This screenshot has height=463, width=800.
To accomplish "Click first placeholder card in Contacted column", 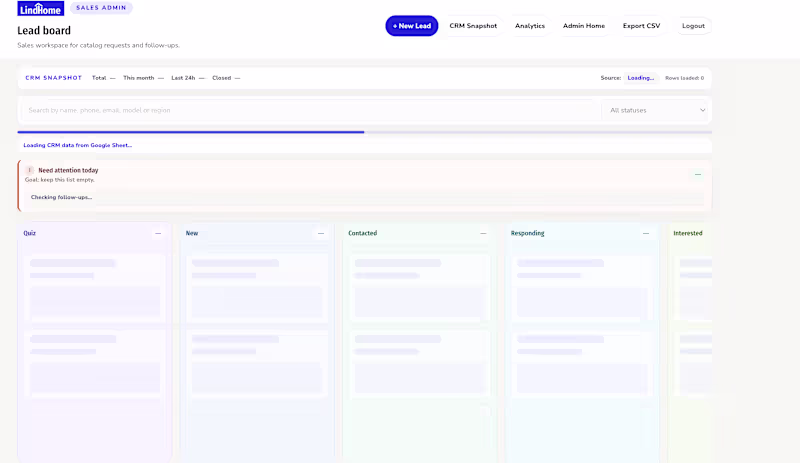I will (x=419, y=288).
